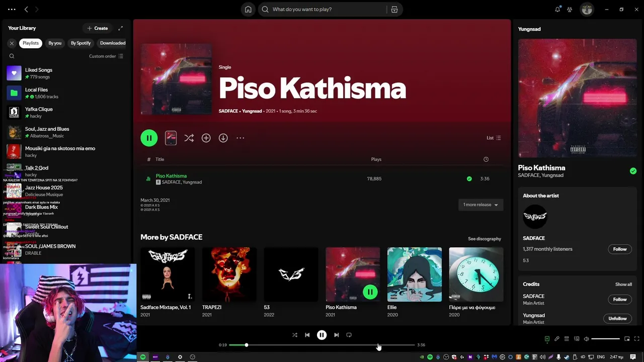The image size is (644, 362).
Task: Open the Browse icon in search bar
Action: (394, 9)
